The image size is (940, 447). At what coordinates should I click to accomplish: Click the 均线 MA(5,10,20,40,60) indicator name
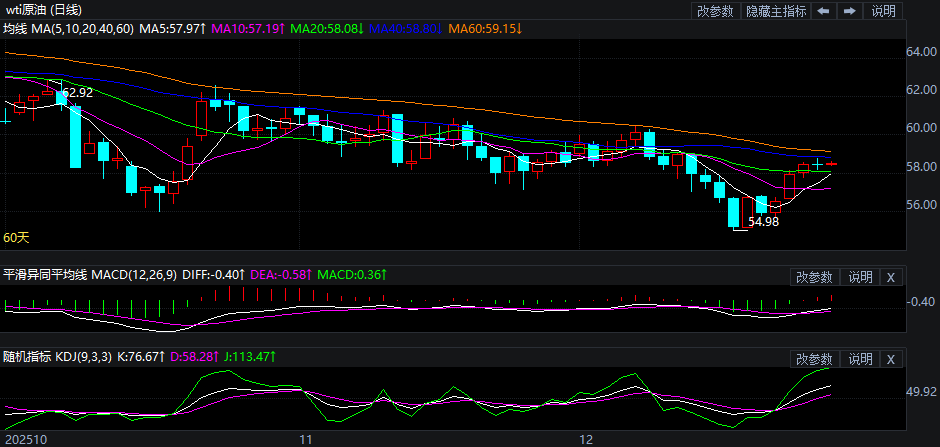click(x=66, y=29)
